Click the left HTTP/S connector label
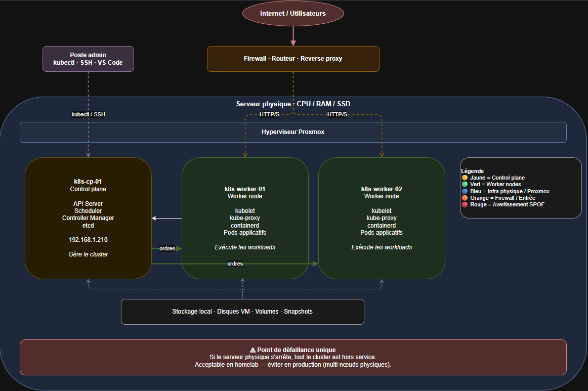The image size is (588, 391). (x=269, y=114)
